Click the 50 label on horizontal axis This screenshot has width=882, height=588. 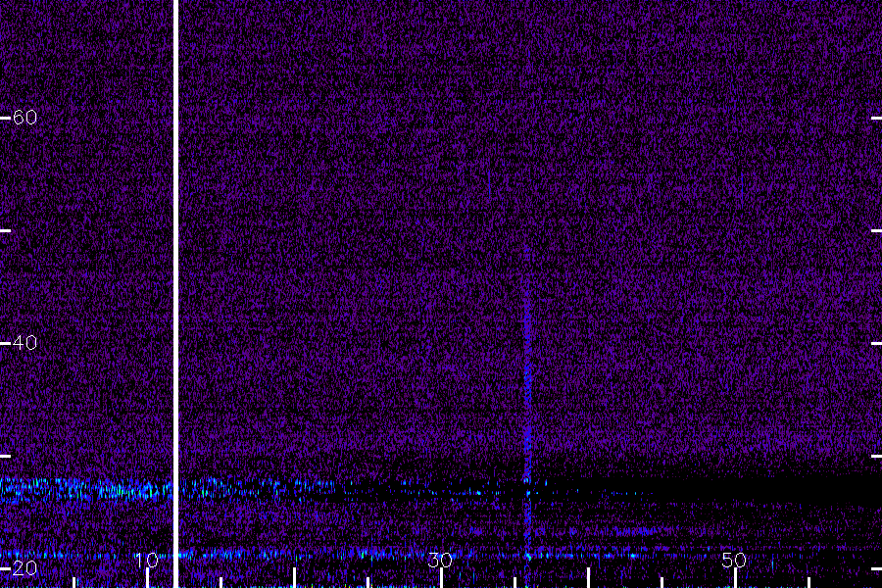click(x=734, y=560)
